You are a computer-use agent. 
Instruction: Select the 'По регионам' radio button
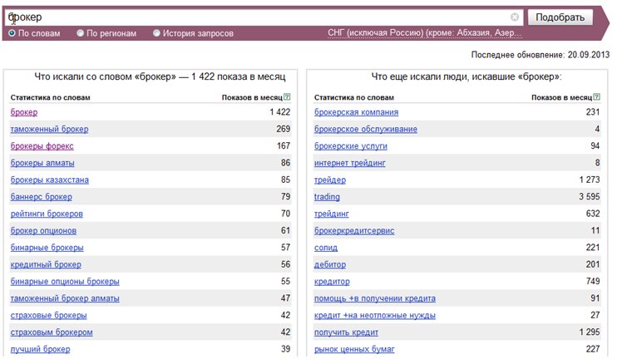(x=81, y=33)
